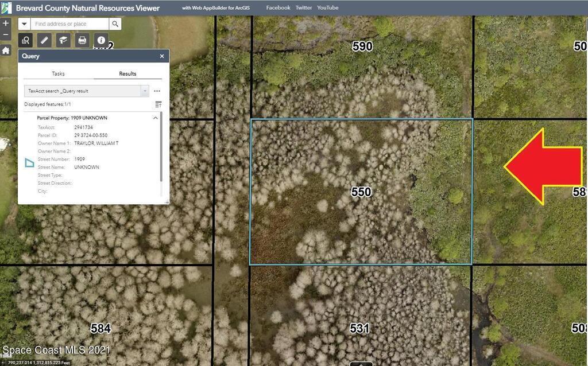588x366 pixels.
Task: Switch to the Tasks tab
Action: point(58,73)
